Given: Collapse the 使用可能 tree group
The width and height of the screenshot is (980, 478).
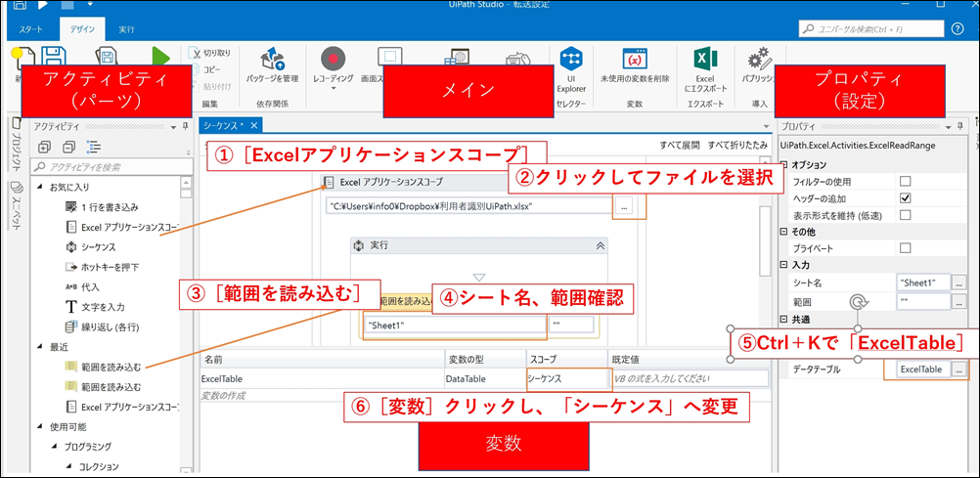Looking at the screenshot, I should 41,427.
